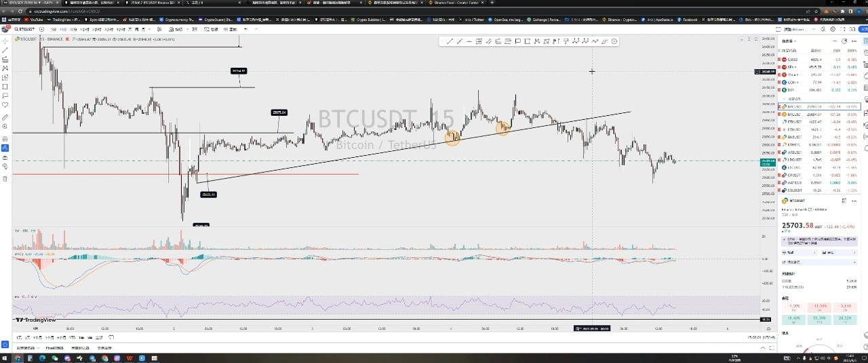Select the red horizontal line drawing on chart

pos(185,175)
